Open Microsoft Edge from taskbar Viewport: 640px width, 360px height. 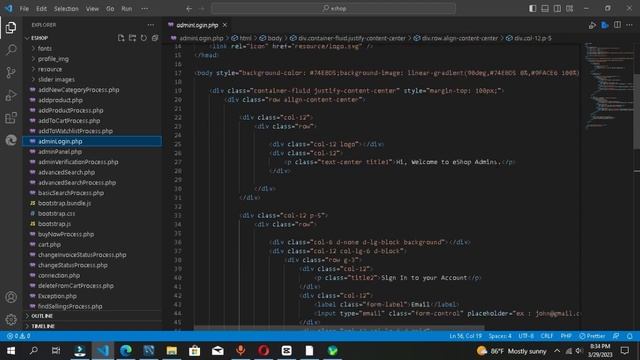126,351
